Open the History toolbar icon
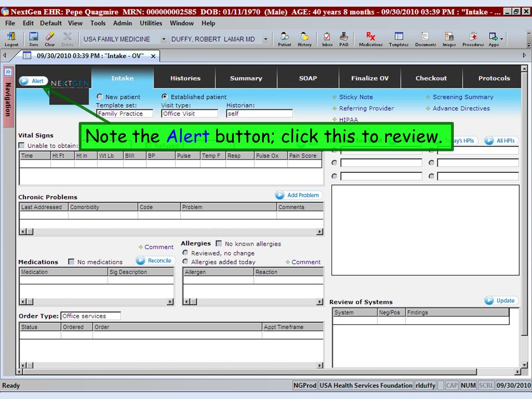This screenshot has width=532, height=399. click(x=304, y=39)
